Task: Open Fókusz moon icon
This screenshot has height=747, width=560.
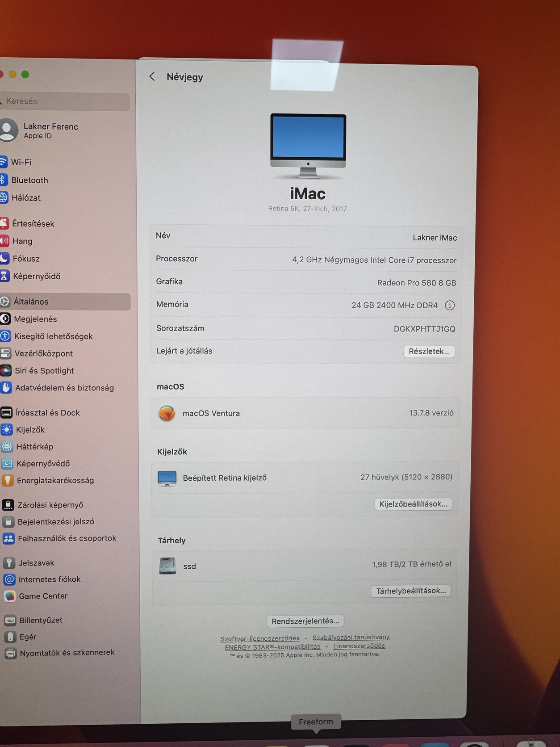Action: click(x=4, y=258)
